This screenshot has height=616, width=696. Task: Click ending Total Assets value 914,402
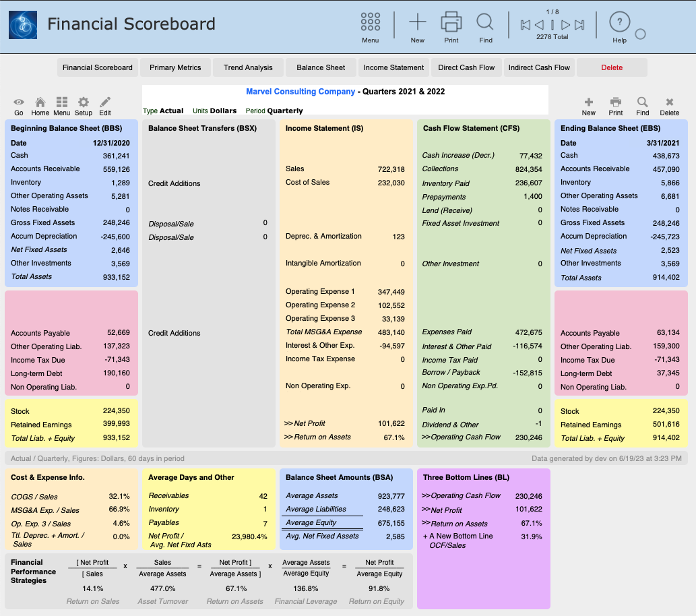pyautogui.click(x=666, y=277)
